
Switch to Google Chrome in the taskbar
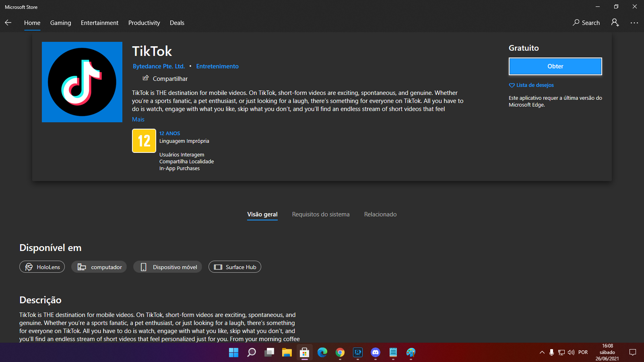tap(340, 353)
